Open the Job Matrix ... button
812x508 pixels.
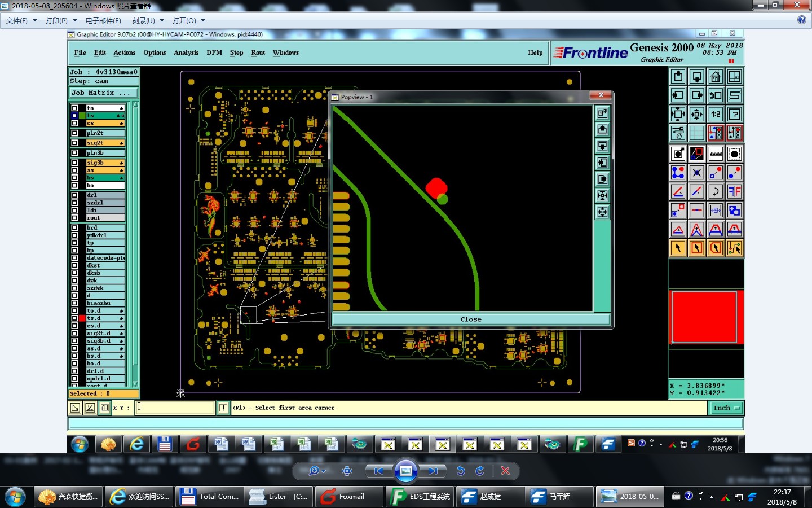pyautogui.click(x=103, y=93)
